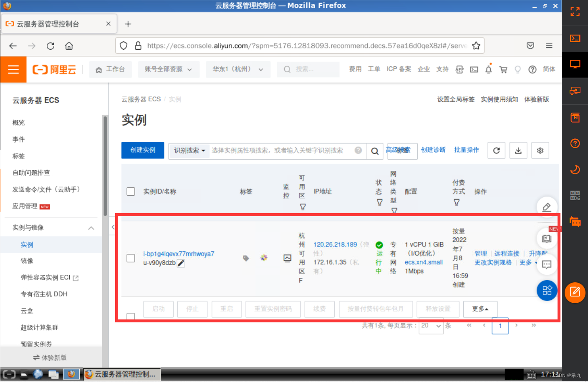This screenshot has width=588, height=382.
Task: Open 镜像 in sidebar
Action: click(27, 261)
